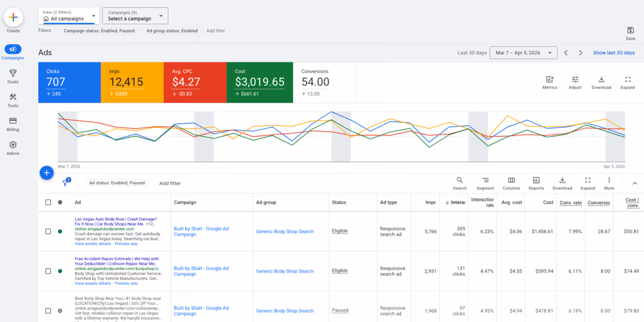Download the chart data
This screenshot has height=322, width=644.
(601, 83)
